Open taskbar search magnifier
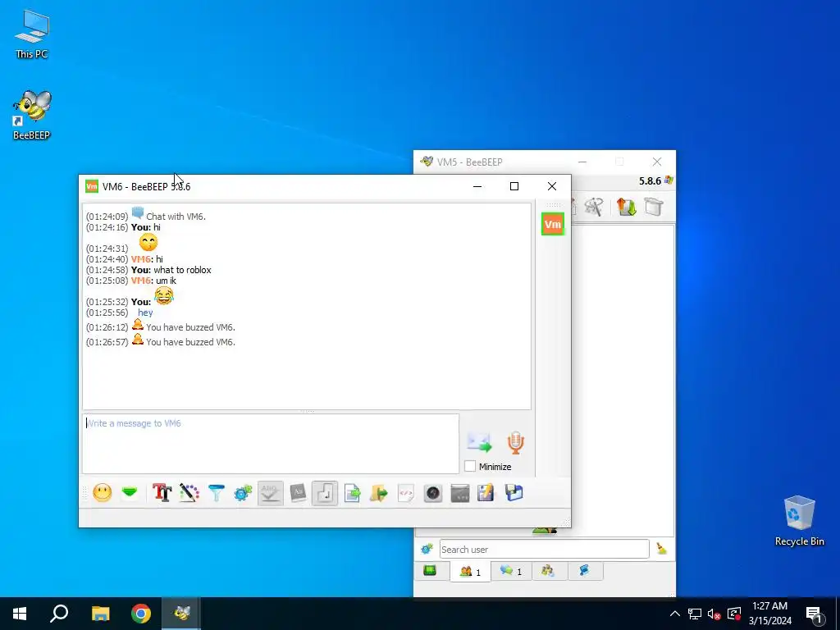Image resolution: width=840 pixels, height=630 pixels. pos(59,614)
